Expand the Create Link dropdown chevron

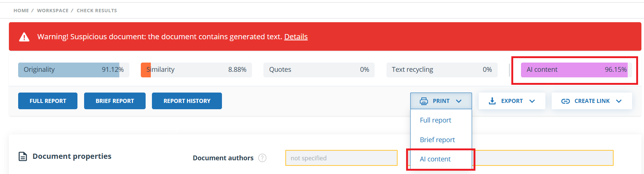coord(619,101)
